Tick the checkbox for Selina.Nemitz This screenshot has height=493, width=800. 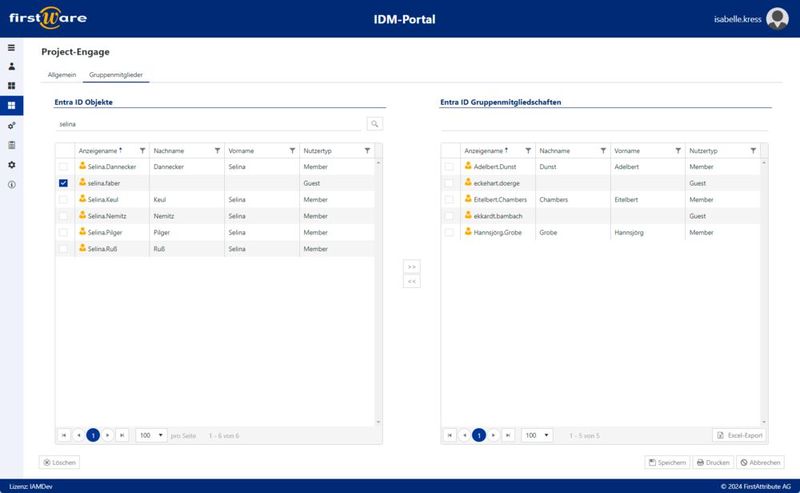(x=63, y=216)
